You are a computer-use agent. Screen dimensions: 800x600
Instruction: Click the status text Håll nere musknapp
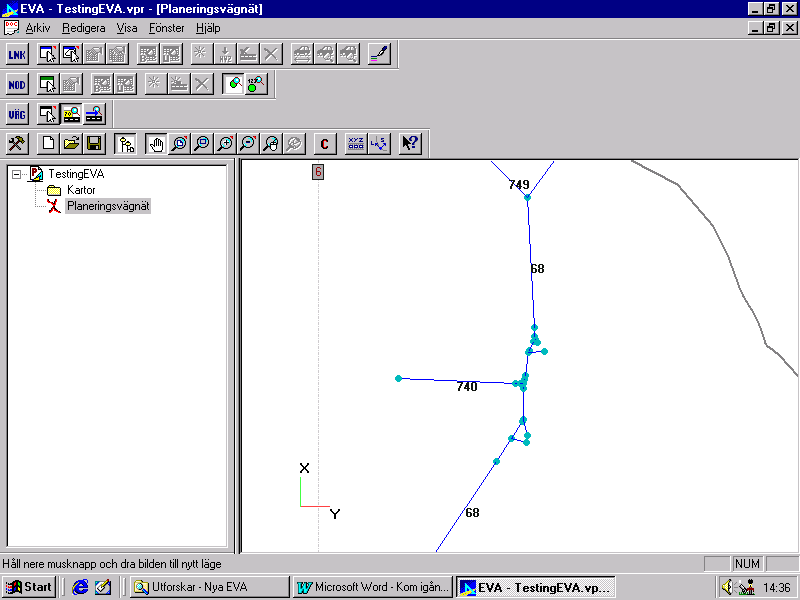point(112,564)
